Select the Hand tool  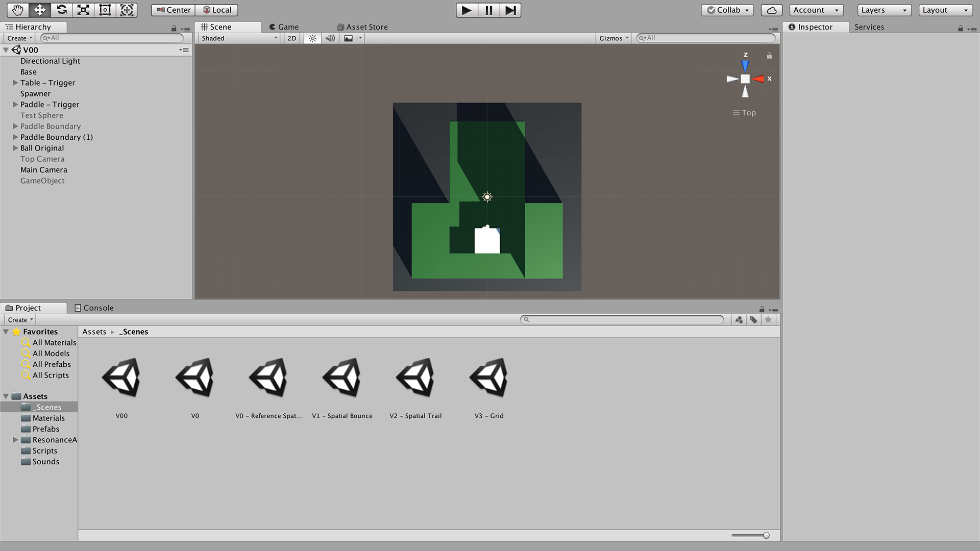click(x=17, y=10)
